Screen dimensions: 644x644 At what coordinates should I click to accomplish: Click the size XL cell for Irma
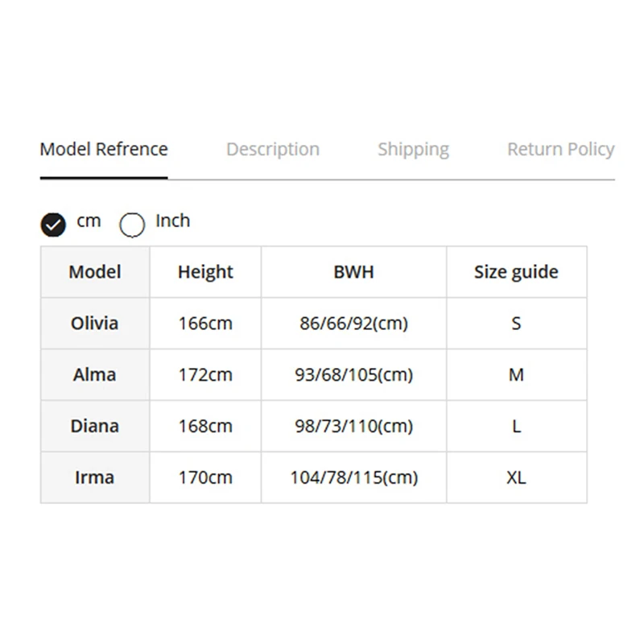click(516, 477)
